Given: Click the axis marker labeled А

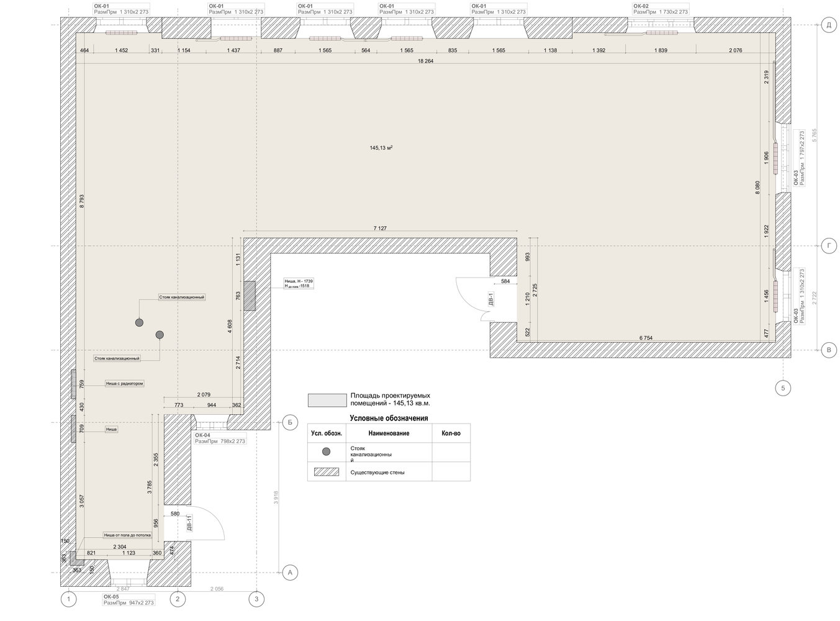Looking at the screenshot, I should click(289, 573).
